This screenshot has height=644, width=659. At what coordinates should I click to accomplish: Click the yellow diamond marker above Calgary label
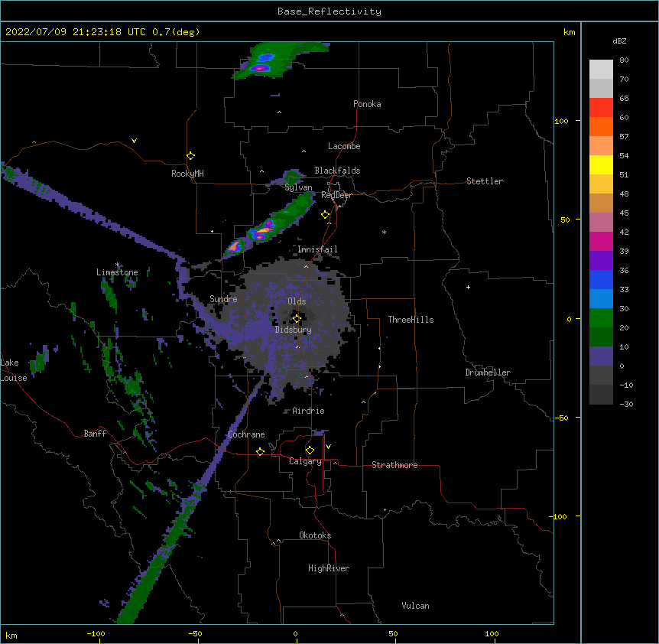310,450
